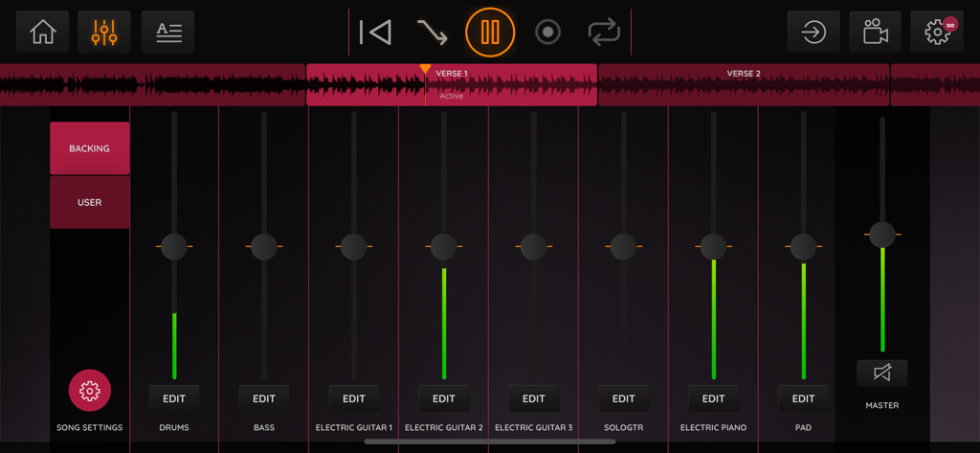The height and width of the screenshot is (453, 980).
Task: Click EDIT under Bass
Action: [264, 398]
